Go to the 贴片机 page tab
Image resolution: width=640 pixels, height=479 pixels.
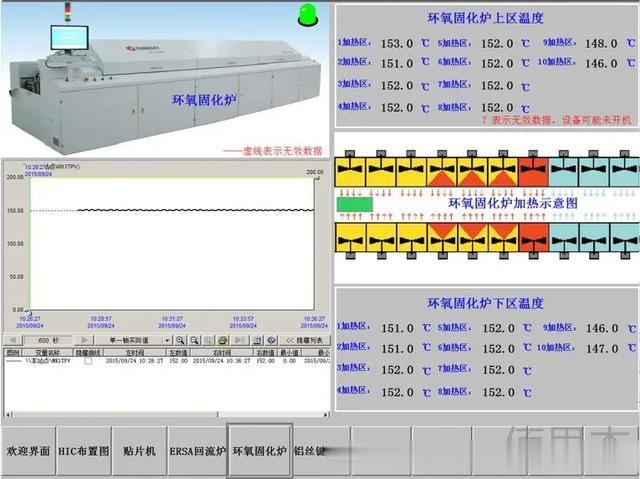pos(139,451)
